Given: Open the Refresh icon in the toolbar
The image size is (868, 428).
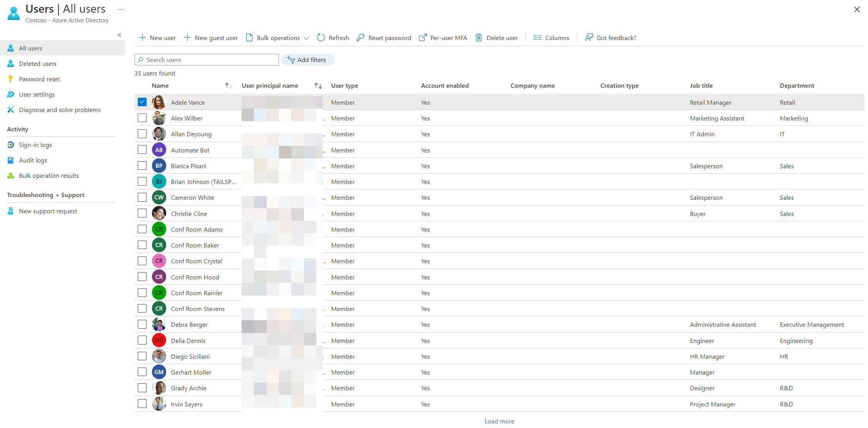Looking at the screenshot, I should pos(321,37).
